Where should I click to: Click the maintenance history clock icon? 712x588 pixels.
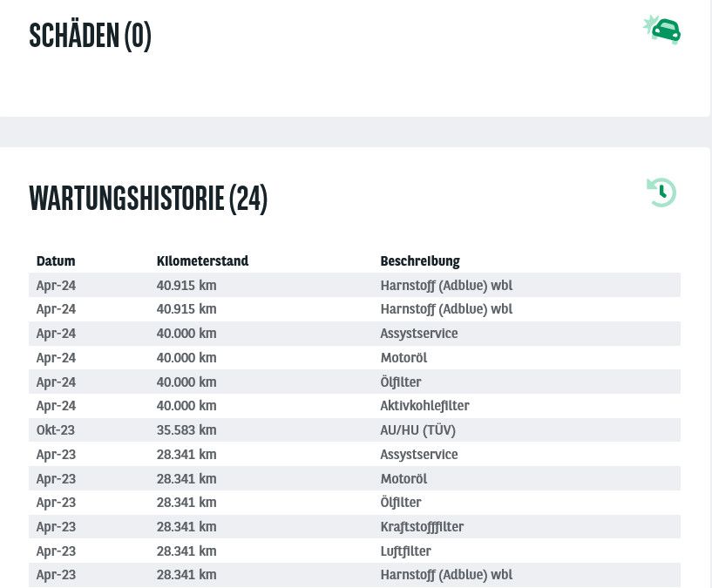[661, 193]
